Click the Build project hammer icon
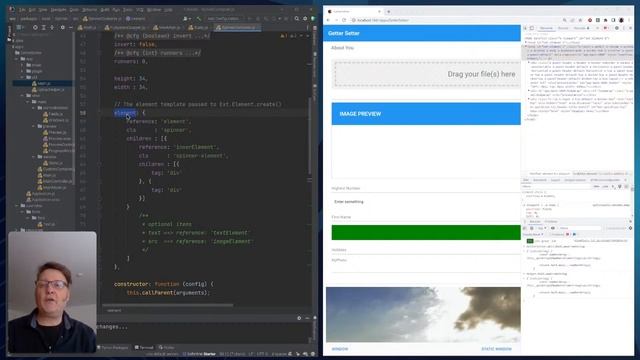The image size is (640, 360). (x=198, y=18)
